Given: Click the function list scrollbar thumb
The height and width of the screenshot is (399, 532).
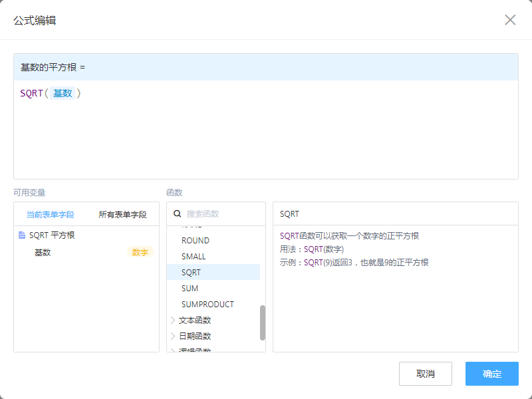Looking at the screenshot, I should click(262, 323).
